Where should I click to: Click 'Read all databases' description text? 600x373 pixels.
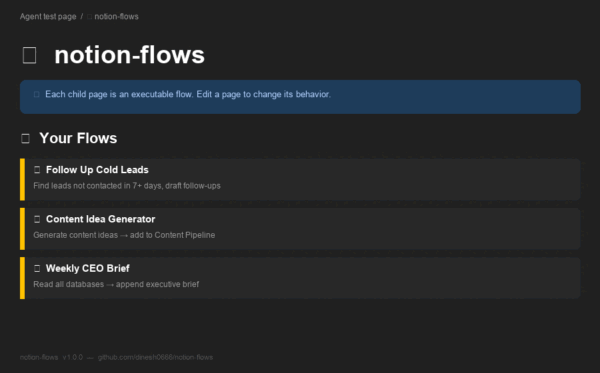[116, 285]
